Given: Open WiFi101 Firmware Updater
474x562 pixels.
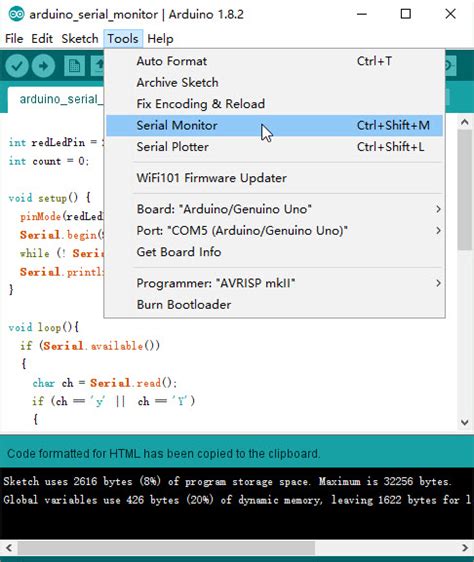Looking at the screenshot, I should (x=275, y=178).
